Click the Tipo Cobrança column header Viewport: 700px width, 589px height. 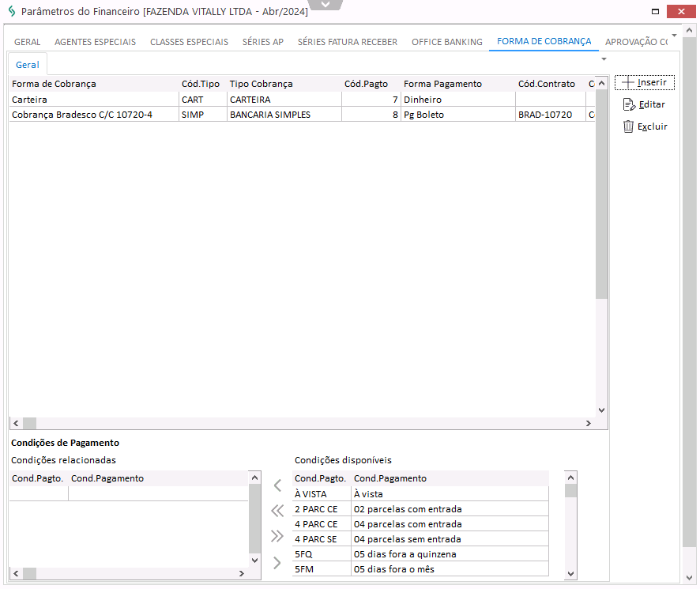point(261,84)
